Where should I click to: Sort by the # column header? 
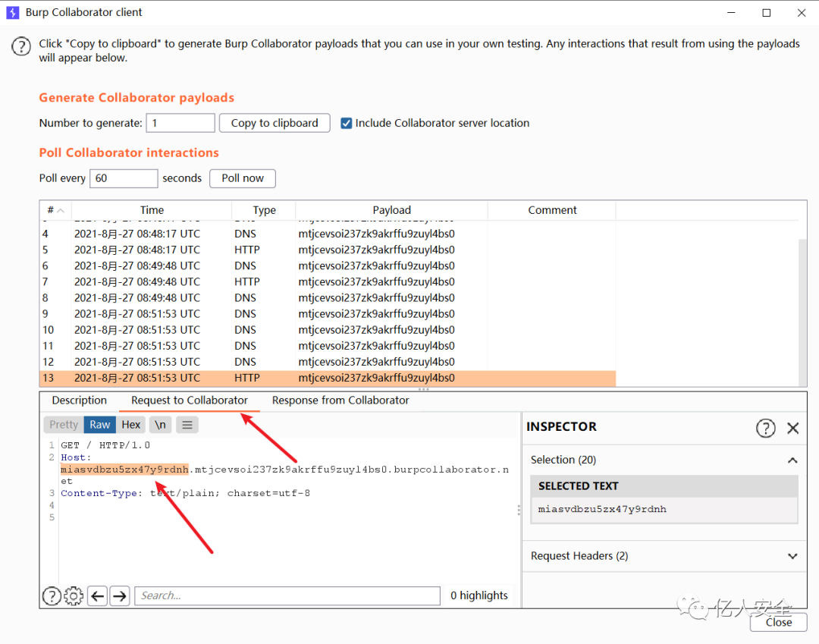tap(55, 210)
